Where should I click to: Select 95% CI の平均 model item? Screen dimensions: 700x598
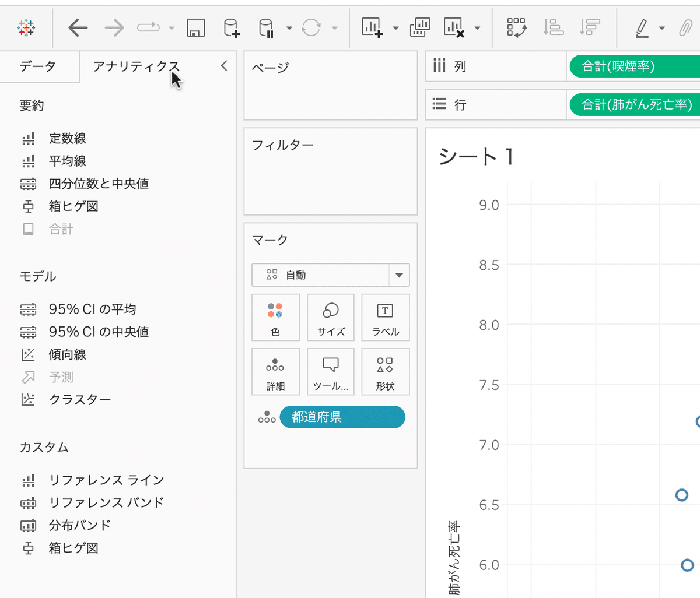93,309
